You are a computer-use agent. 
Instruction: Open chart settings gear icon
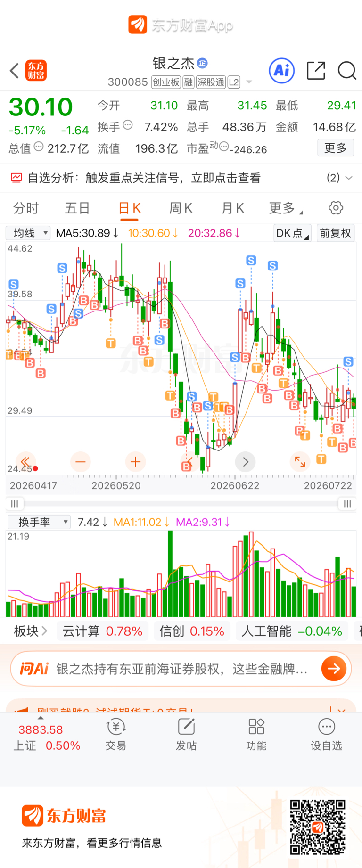[336, 208]
